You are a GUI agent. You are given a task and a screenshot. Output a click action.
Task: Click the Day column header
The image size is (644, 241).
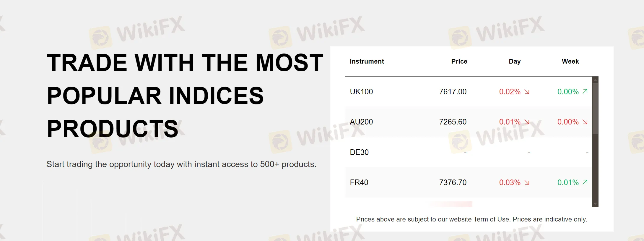[515, 62]
